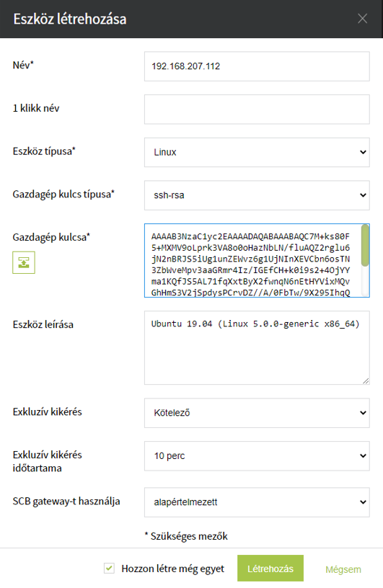
Task: Click the 'Gazdagép kulcsa' field label
Action: pyautogui.click(x=51, y=237)
